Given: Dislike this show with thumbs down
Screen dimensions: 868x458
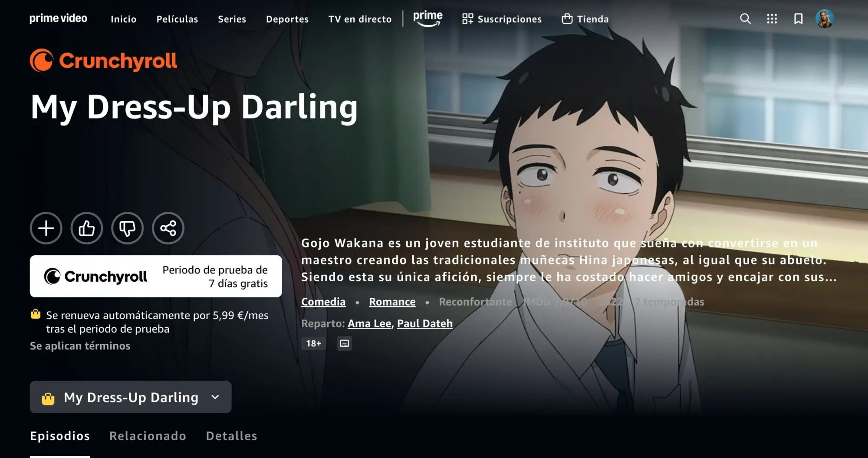Looking at the screenshot, I should point(128,228).
